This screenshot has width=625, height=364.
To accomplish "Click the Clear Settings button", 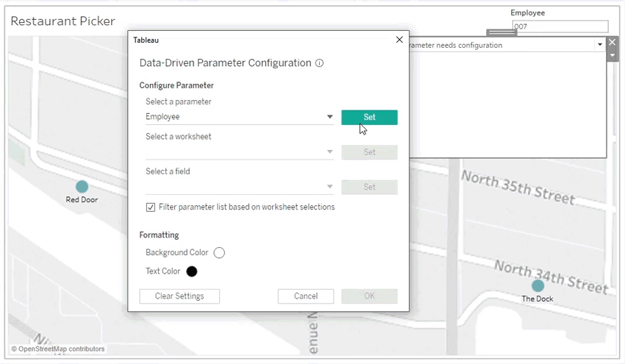I will click(179, 296).
